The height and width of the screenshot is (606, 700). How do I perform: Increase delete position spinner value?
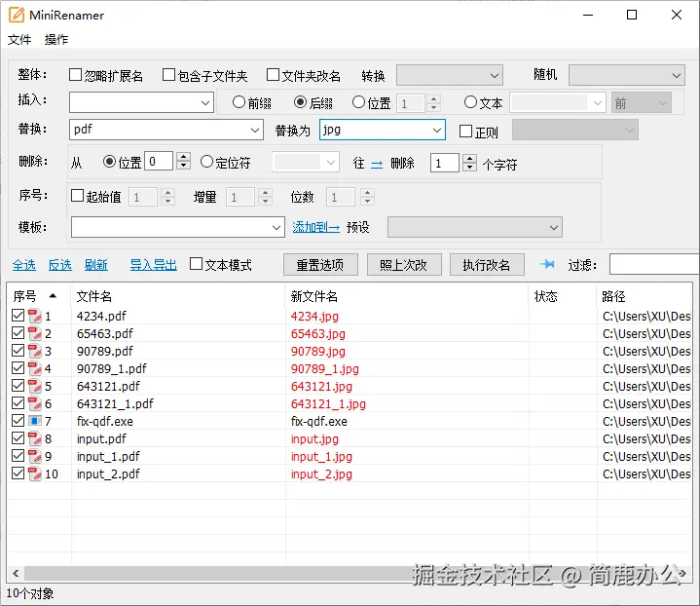[183, 157]
